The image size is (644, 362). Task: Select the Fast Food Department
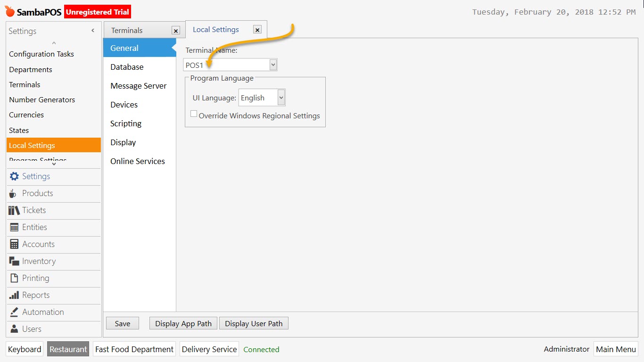134,349
